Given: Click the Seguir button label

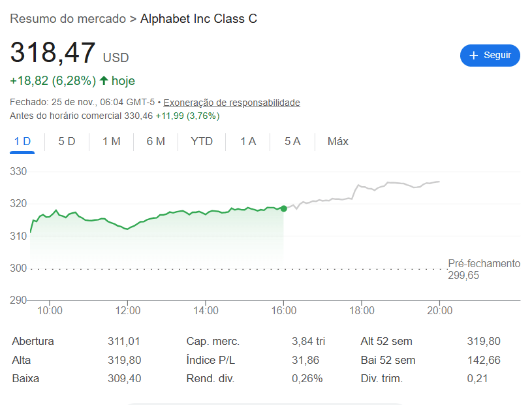Looking at the screenshot, I should coord(497,56).
